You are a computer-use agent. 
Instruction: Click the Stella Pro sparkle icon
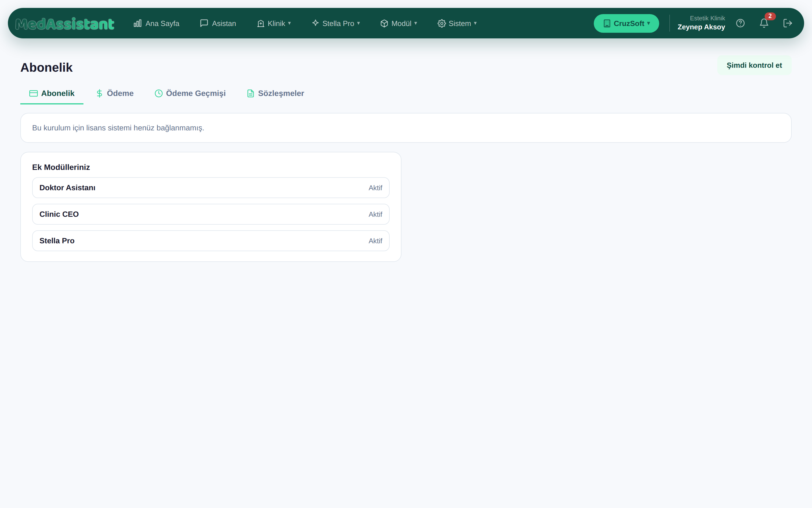coord(315,23)
